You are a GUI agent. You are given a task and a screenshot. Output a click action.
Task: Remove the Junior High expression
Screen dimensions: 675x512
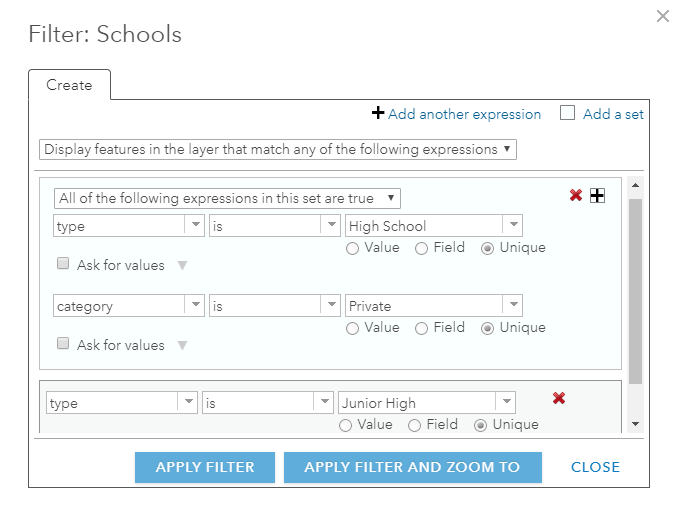pyautogui.click(x=559, y=398)
